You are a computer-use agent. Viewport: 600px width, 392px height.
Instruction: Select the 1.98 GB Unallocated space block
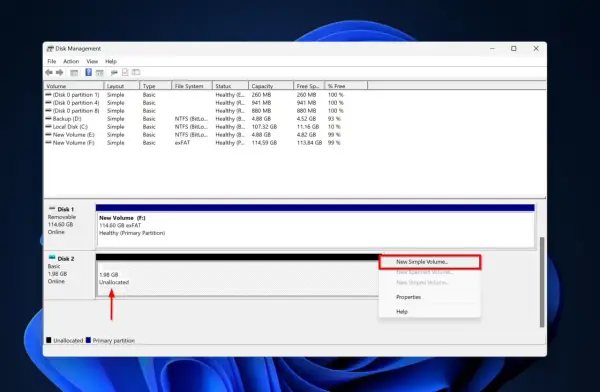point(237,278)
